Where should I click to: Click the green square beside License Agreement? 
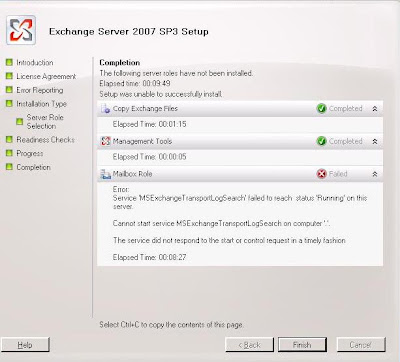9,76
